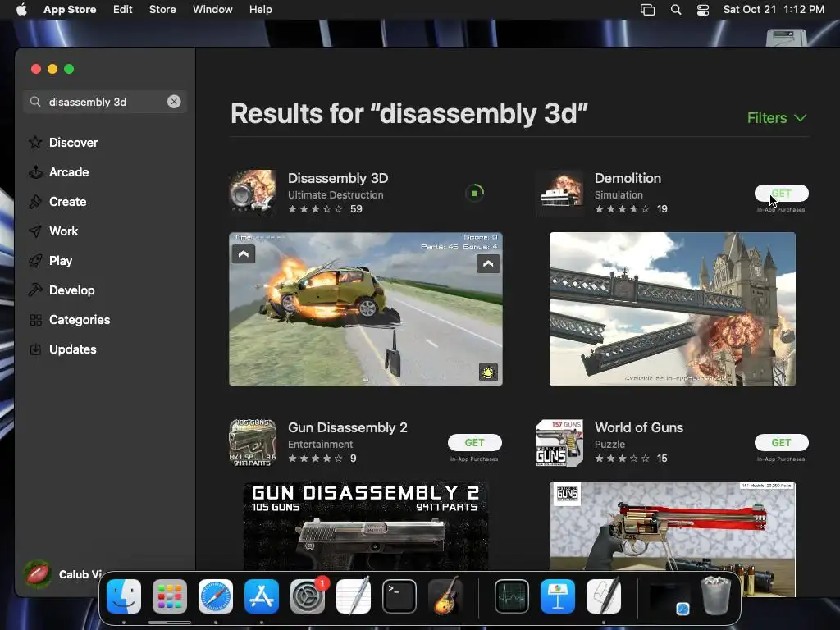Clear the search field text

click(x=174, y=102)
